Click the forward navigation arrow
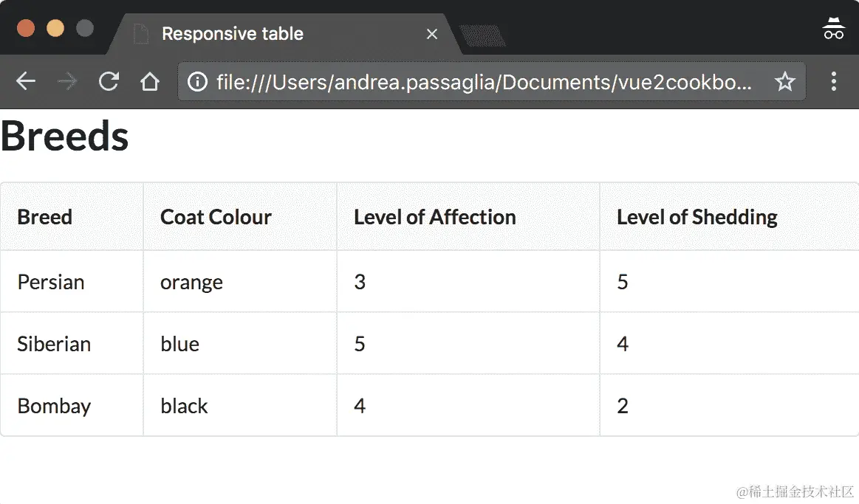The image size is (859, 504). (x=67, y=81)
